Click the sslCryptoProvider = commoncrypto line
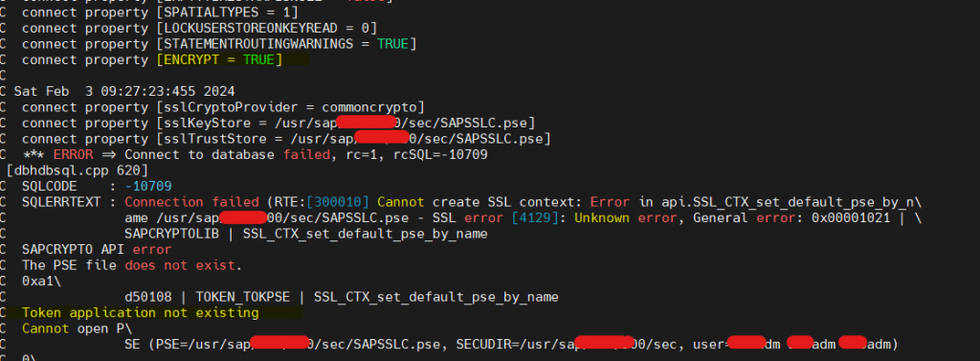The width and height of the screenshot is (980, 361). [223, 107]
